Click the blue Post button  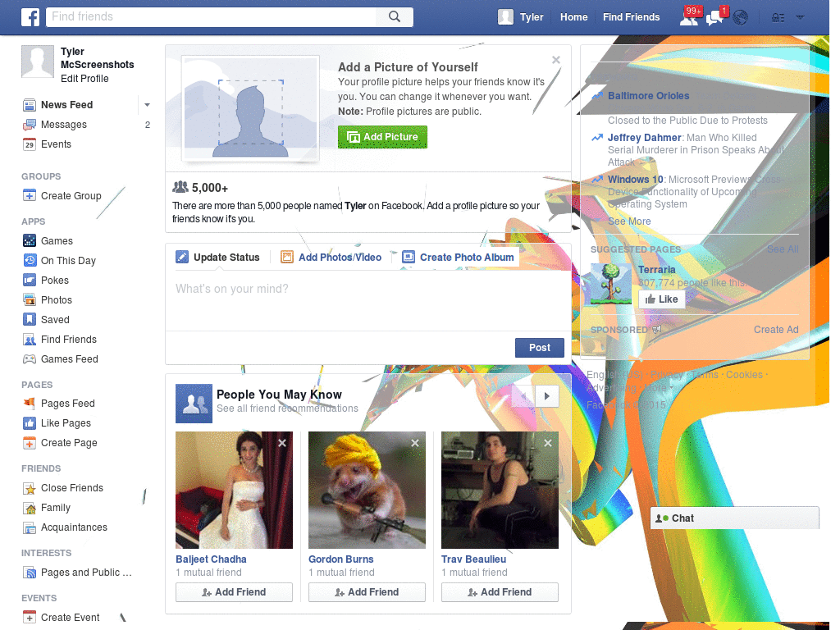(x=540, y=348)
